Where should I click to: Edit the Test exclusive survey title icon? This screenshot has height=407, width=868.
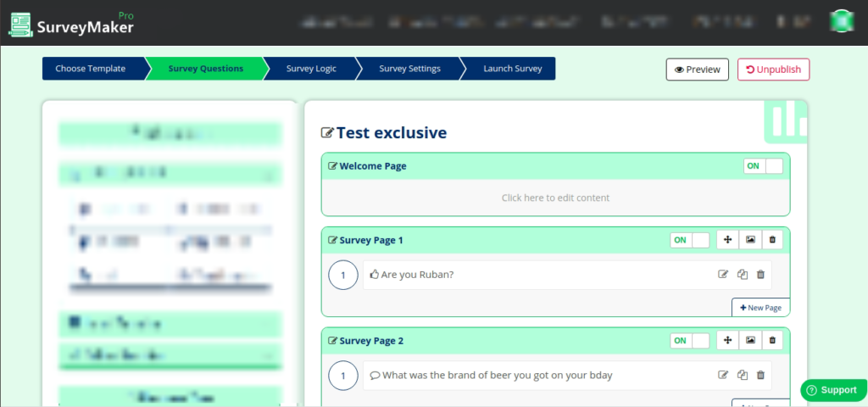(327, 133)
